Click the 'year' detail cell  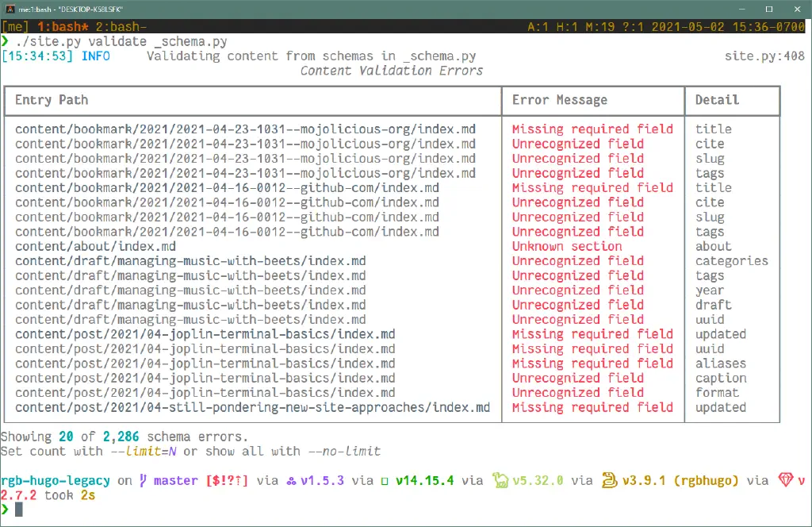[x=710, y=290]
